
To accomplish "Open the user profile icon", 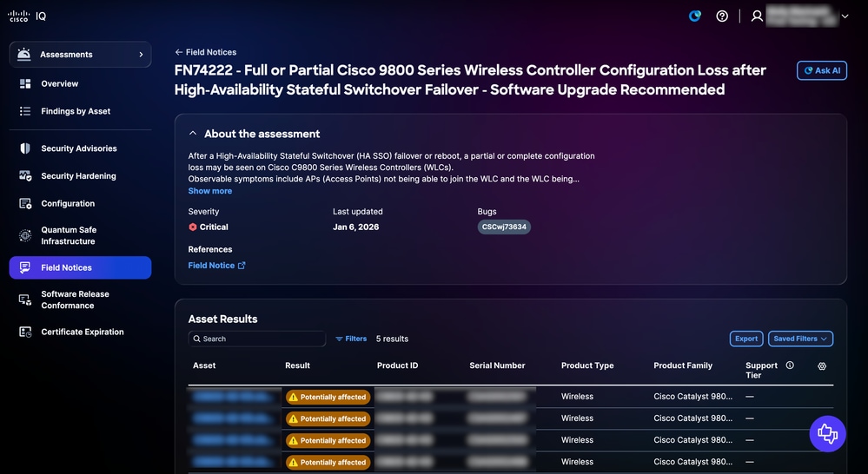I will (757, 16).
